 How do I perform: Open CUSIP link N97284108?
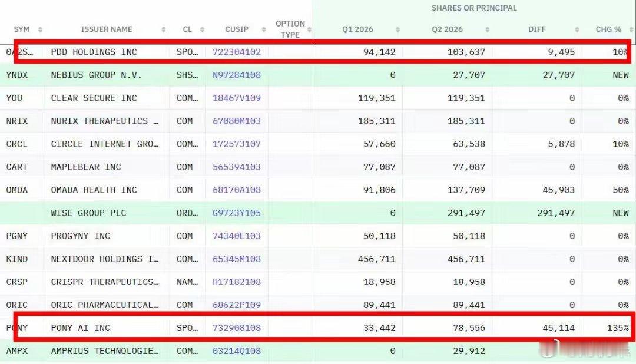pyautogui.click(x=237, y=75)
